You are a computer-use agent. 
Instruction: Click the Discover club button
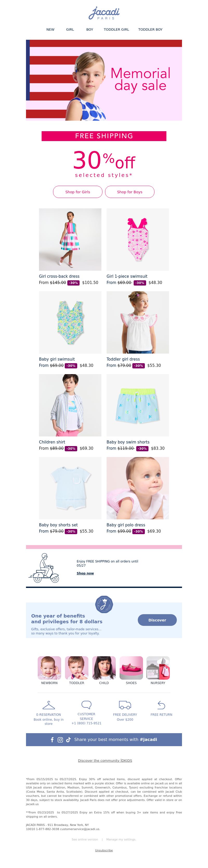(x=157, y=620)
